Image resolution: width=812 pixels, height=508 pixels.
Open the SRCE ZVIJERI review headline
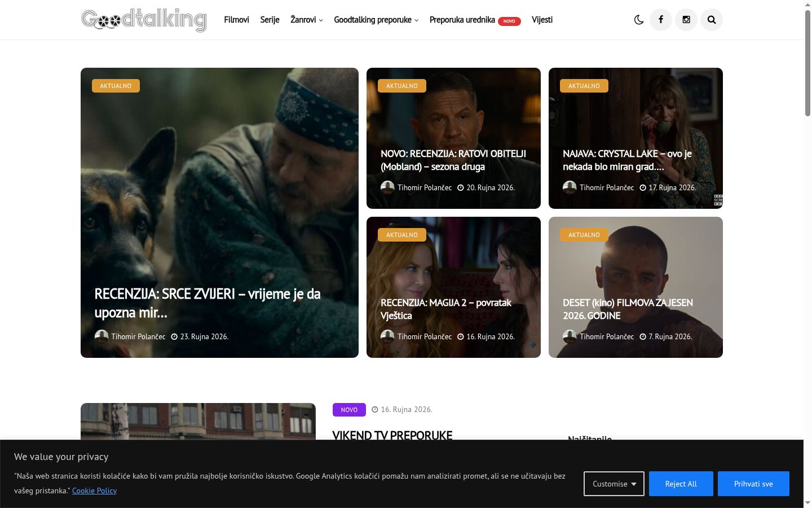click(208, 303)
